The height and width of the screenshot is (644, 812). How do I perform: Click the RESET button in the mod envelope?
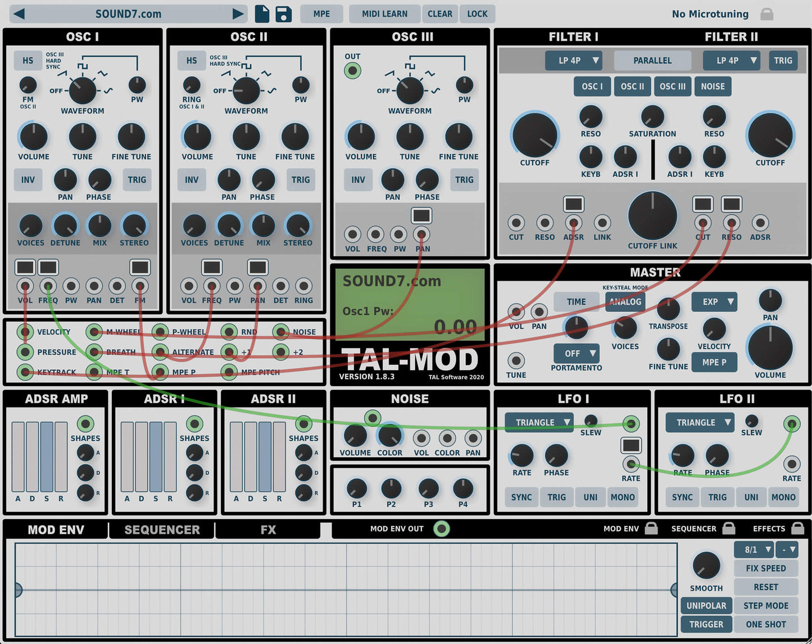(x=766, y=587)
